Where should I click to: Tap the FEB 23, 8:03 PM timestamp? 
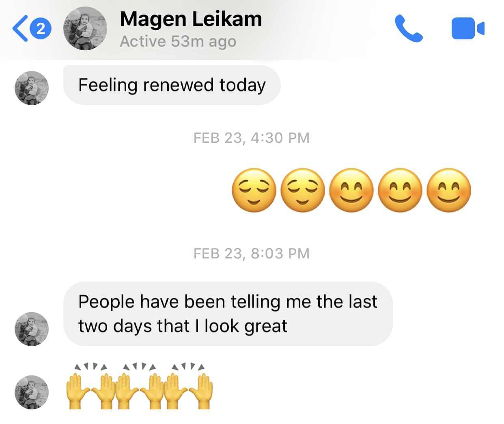pos(252,254)
